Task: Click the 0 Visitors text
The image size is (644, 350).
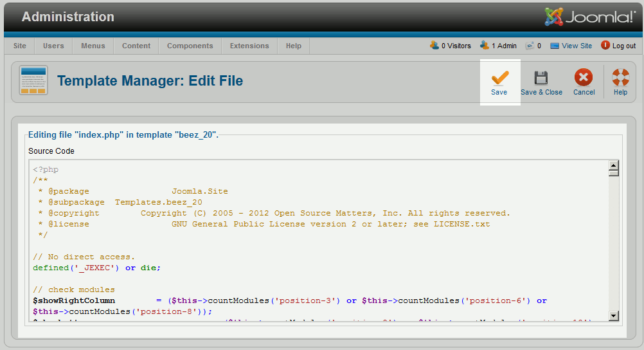Action: tap(456, 46)
